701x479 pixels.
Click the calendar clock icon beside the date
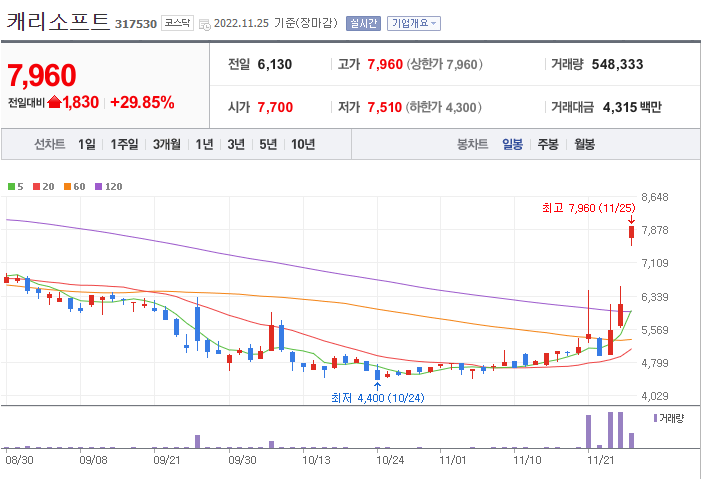point(204,25)
